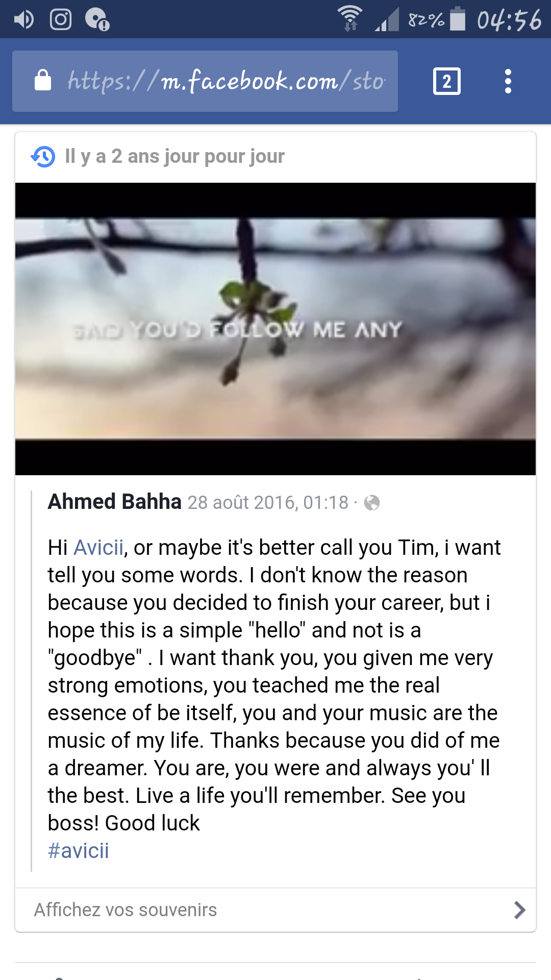Tap the public globe privacy icon
This screenshot has height=980, width=551.
(x=372, y=503)
